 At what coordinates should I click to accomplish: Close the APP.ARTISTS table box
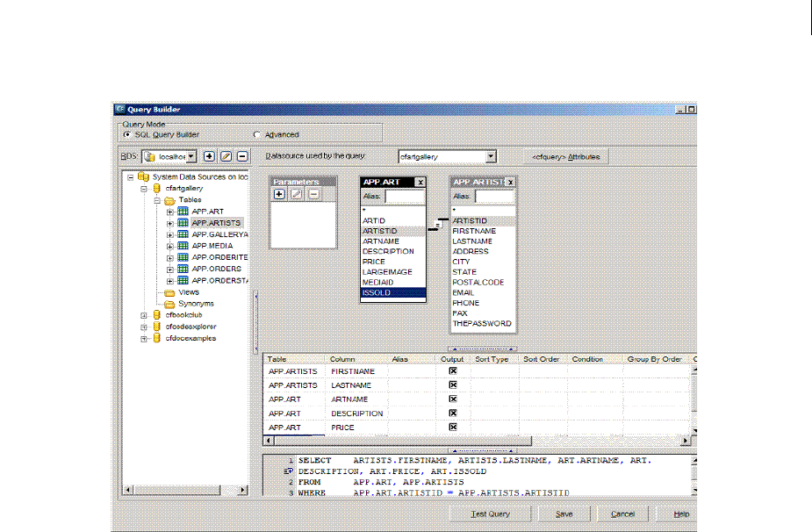(x=510, y=182)
